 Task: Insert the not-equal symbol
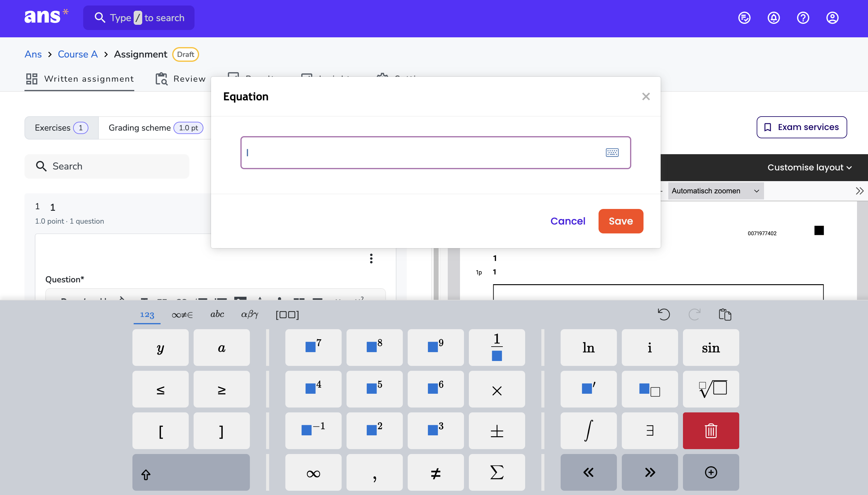click(x=436, y=473)
